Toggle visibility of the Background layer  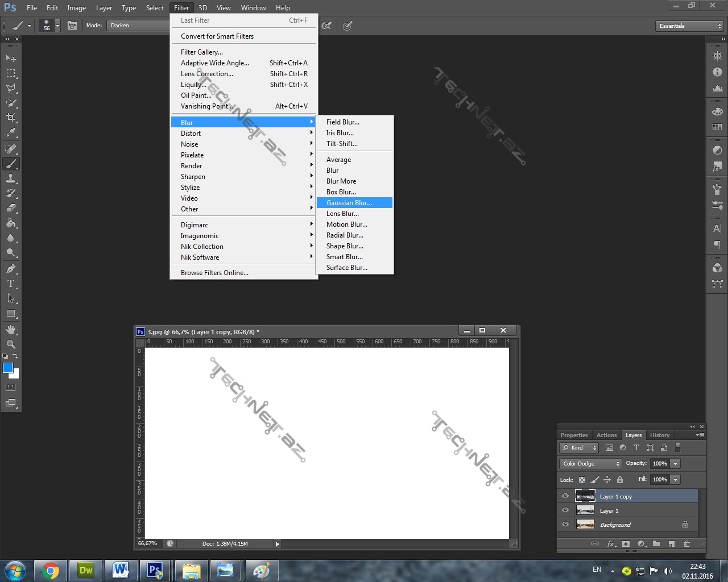point(565,525)
